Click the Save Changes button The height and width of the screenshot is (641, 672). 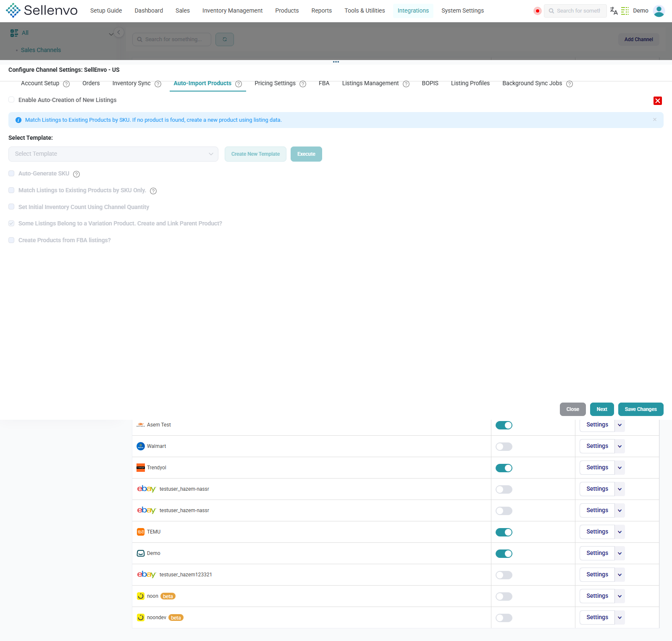(641, 409)
